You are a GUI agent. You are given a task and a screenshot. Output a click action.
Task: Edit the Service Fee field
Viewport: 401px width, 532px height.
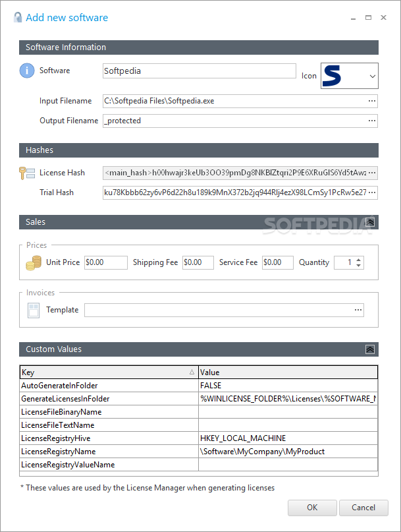278,262
